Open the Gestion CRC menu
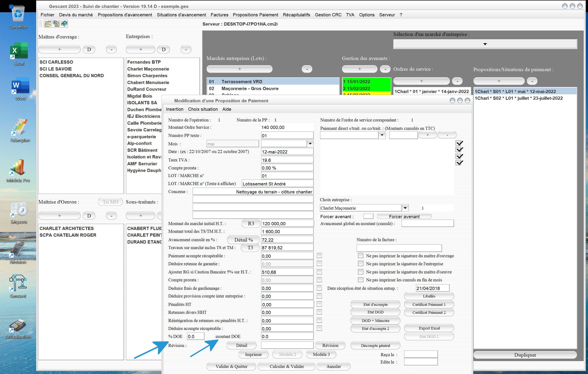588x374 pixels. click(x=328, y=15)
